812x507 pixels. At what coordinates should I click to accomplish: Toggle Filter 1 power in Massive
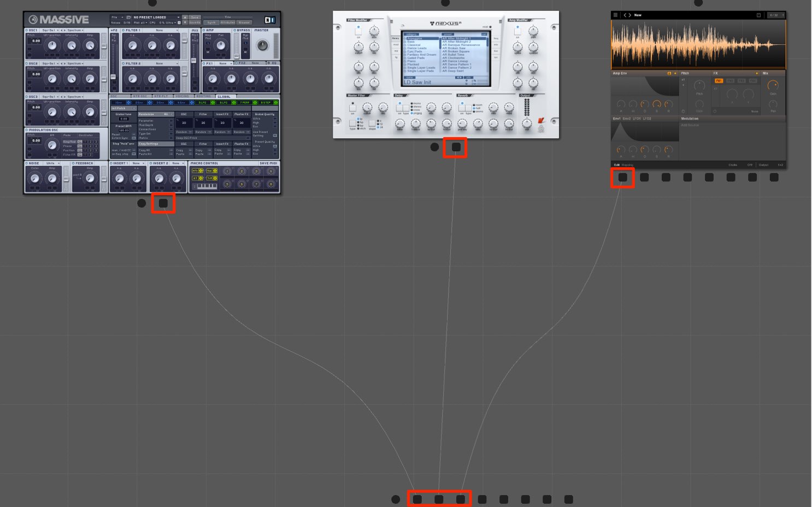tap(123, 31)
